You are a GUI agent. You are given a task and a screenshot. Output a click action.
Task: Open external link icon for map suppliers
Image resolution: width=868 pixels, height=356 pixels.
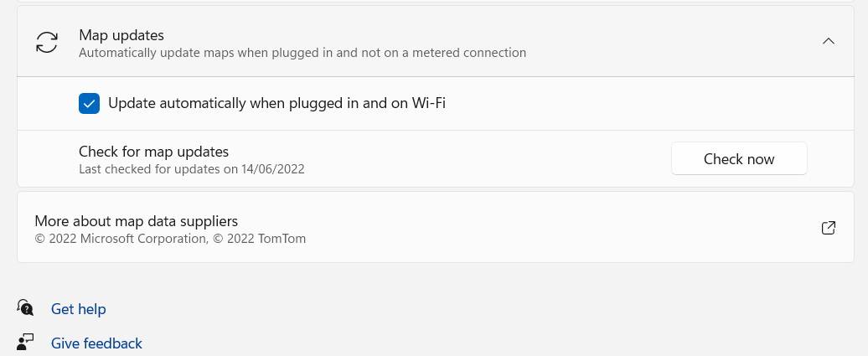coord(828,228)
